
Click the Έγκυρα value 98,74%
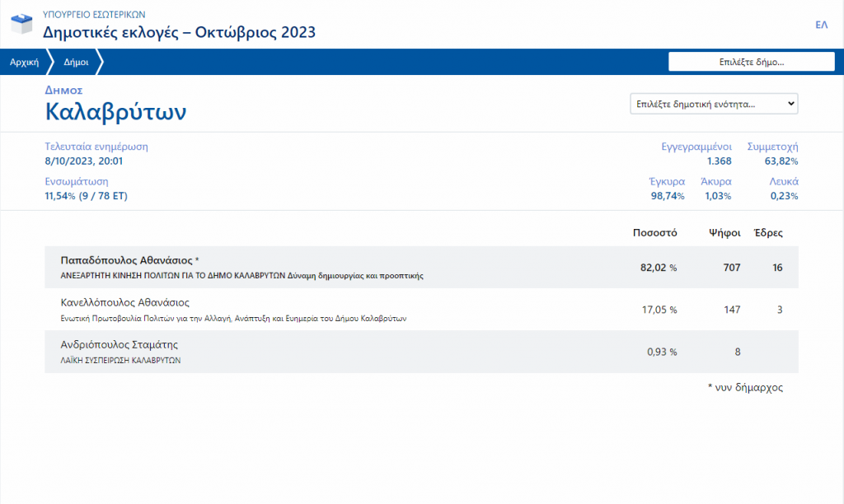click(668, 196)
